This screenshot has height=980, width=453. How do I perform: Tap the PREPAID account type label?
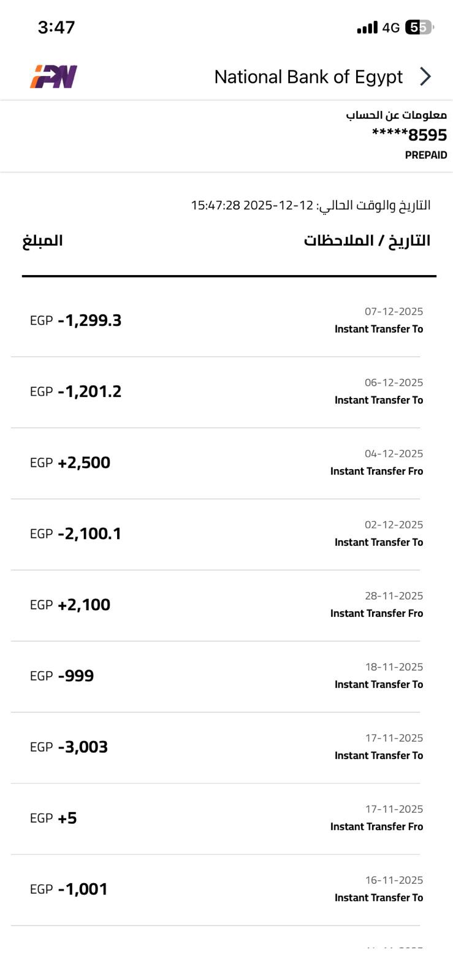426,155
